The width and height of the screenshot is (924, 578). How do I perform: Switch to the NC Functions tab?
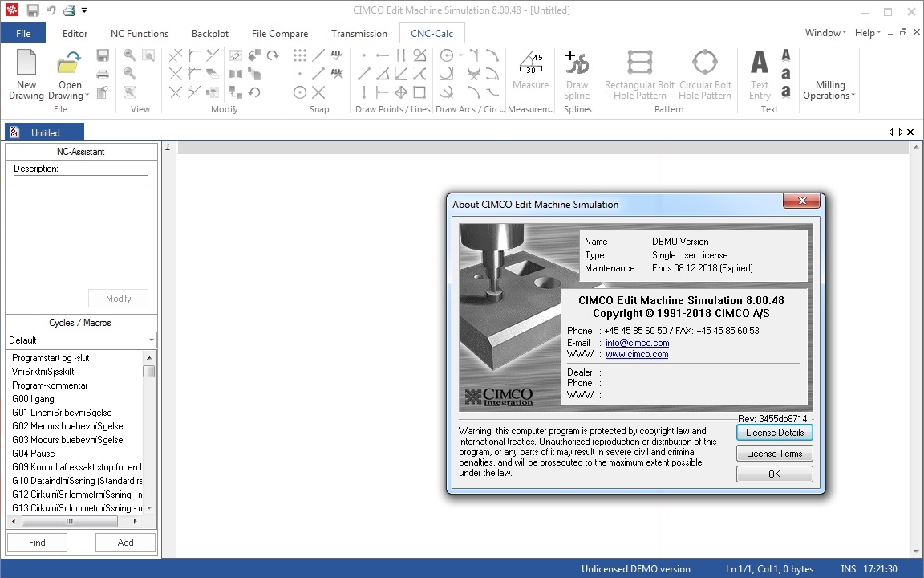[140, 34]
